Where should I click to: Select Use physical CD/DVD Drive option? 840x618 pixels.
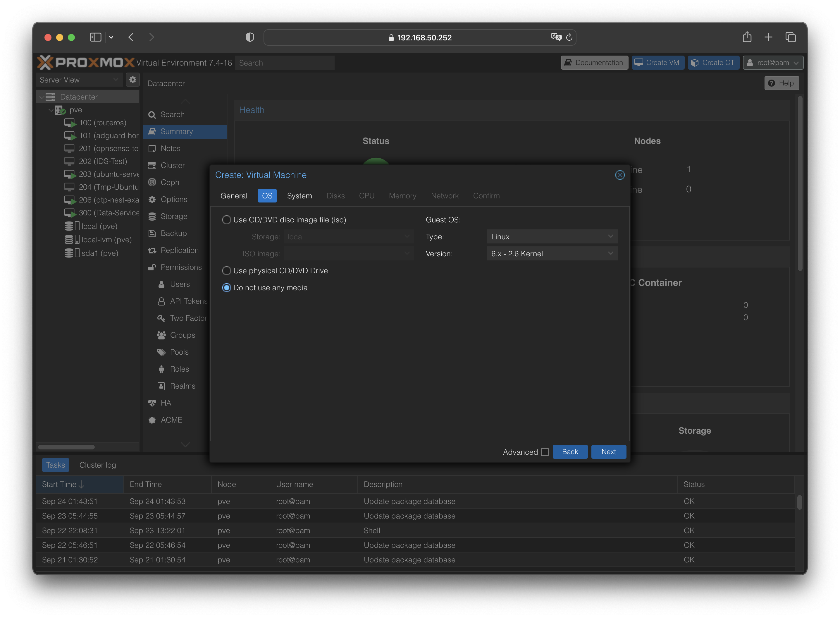(x=227, y=271)
